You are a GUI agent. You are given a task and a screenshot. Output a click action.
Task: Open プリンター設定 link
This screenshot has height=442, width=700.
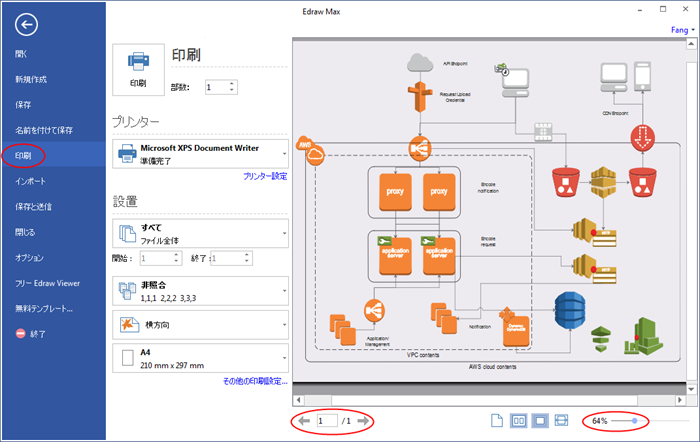click(265, 176)
